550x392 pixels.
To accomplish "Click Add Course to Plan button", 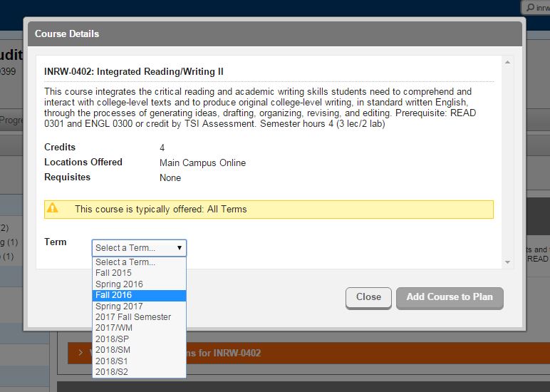I will click(x=450, y=298).
